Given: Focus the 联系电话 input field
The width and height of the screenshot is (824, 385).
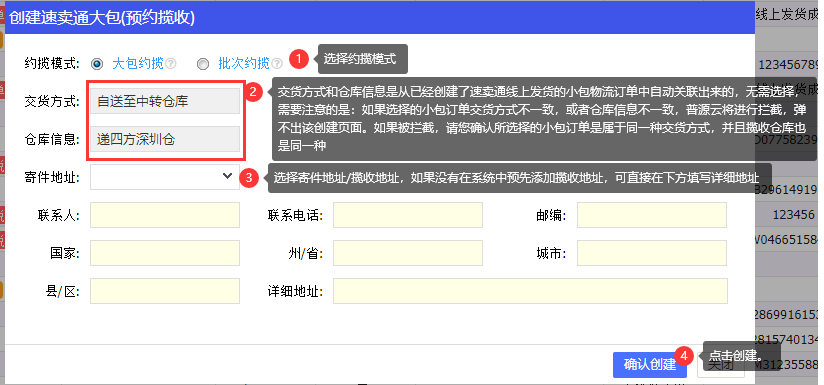Looking at the screenshot, I should tap(408, 215).
